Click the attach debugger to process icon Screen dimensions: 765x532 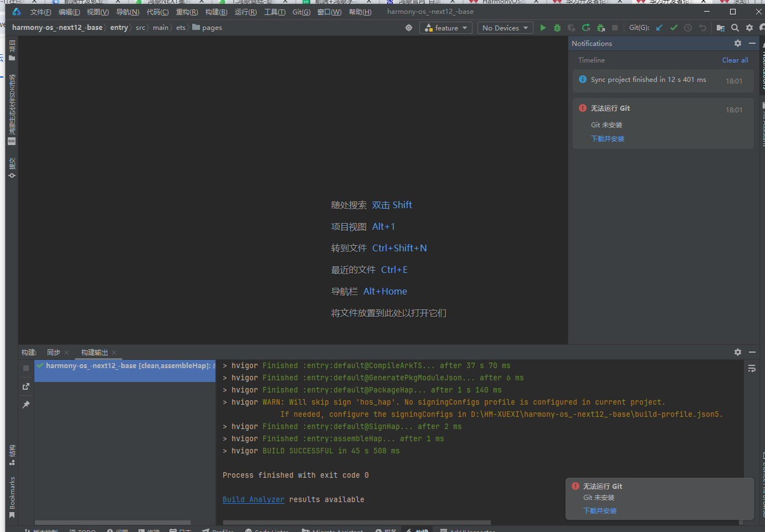(600, 28)
